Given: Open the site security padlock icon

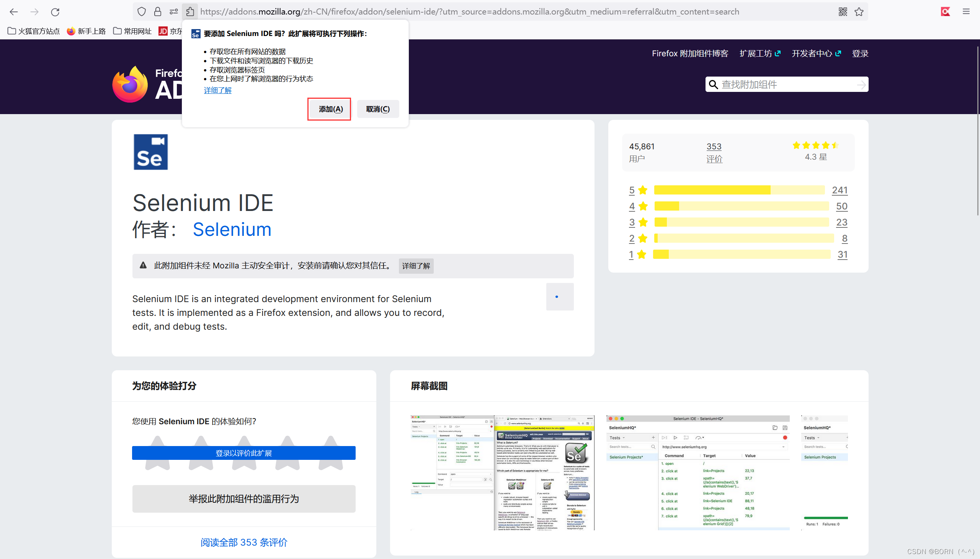Looking at the screenshot, I should pyautogui.click(x=158, y=12).
